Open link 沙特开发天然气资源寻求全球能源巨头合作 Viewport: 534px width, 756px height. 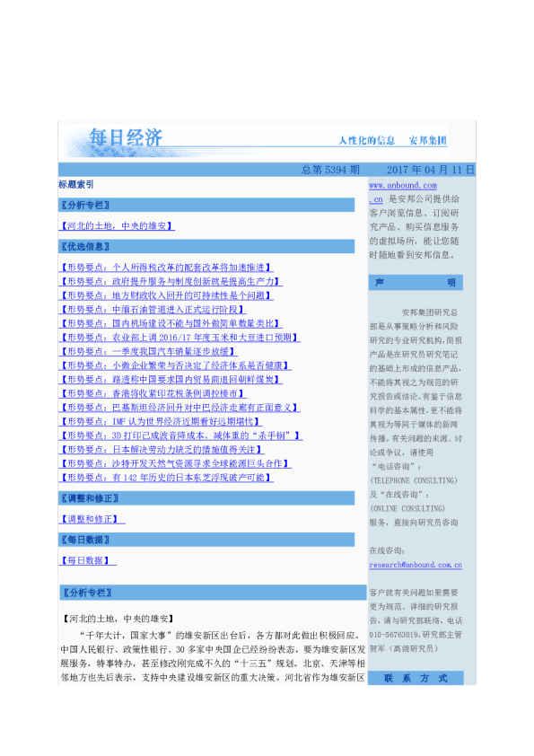(175, 463)
